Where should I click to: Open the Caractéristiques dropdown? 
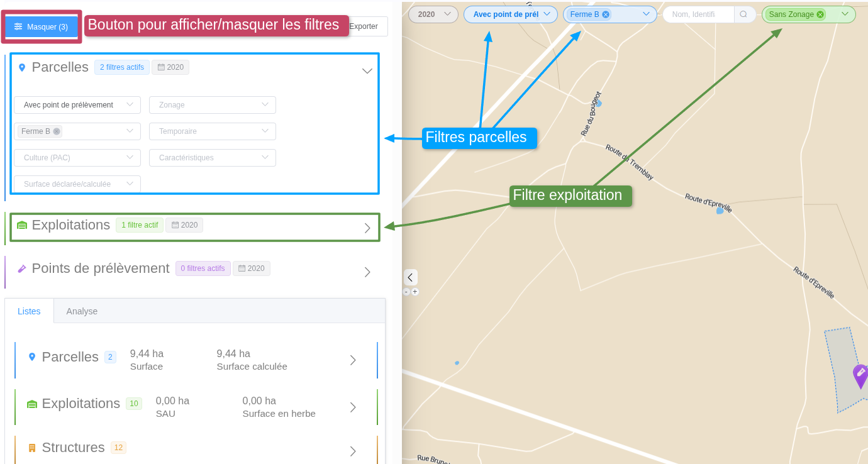(212, 158)
